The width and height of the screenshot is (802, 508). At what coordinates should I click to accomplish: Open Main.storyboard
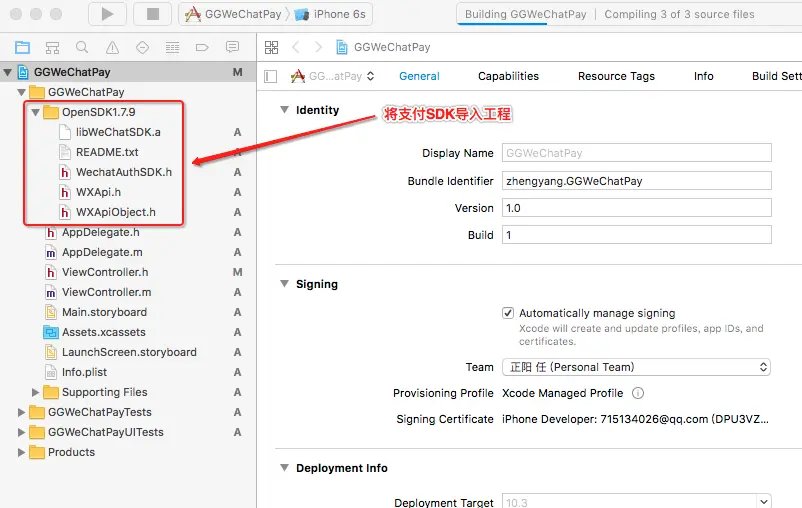pos(104,312)
